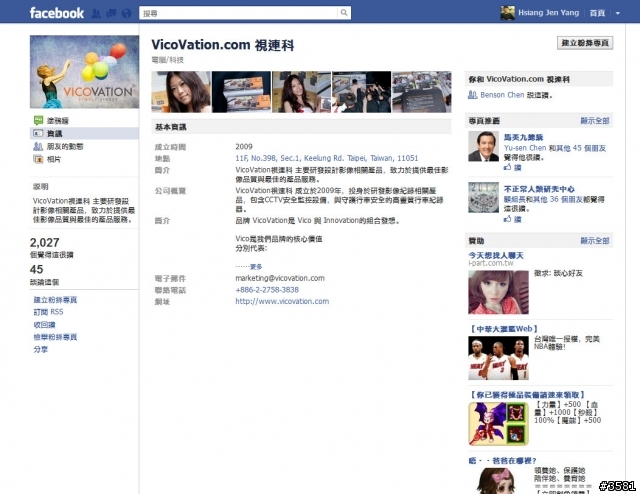Go to 首頁 home link
This screenshot has width=640, height=494.
coord(597,13)
